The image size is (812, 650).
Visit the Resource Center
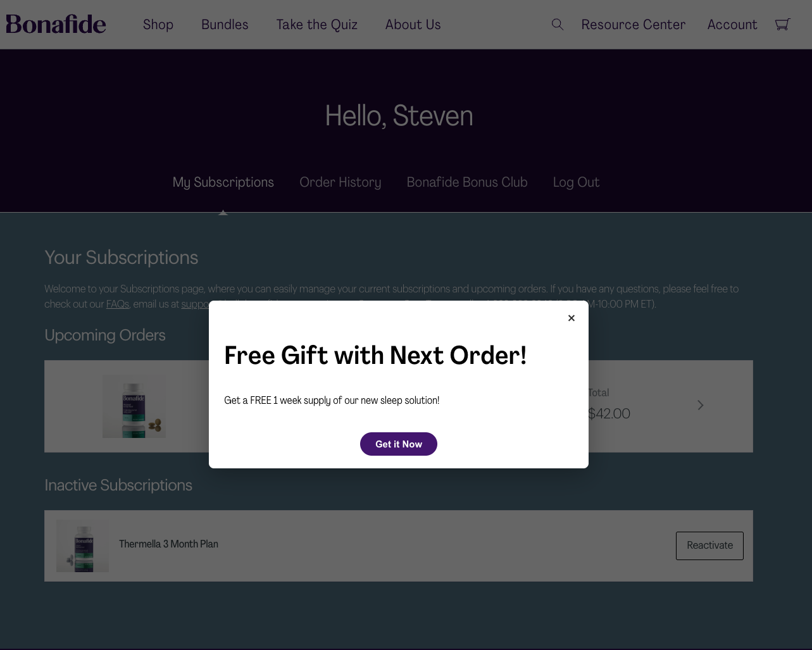point(633,25)
